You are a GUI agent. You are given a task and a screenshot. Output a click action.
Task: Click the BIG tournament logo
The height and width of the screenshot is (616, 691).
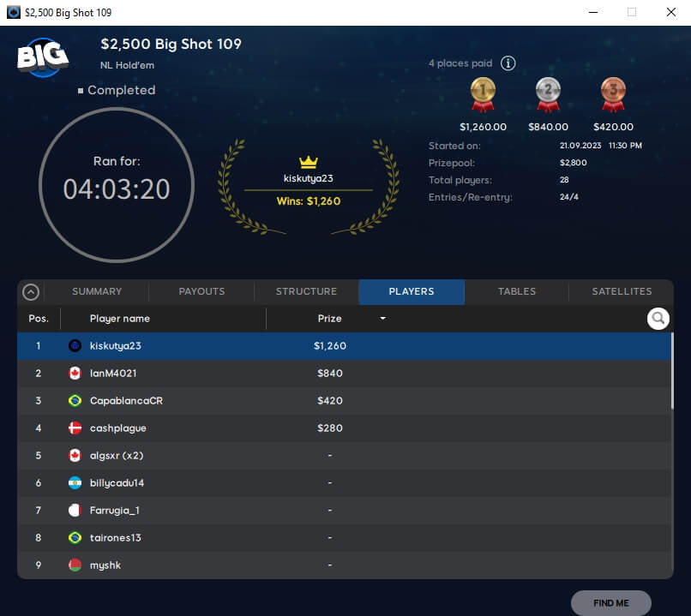coord(43,57)
